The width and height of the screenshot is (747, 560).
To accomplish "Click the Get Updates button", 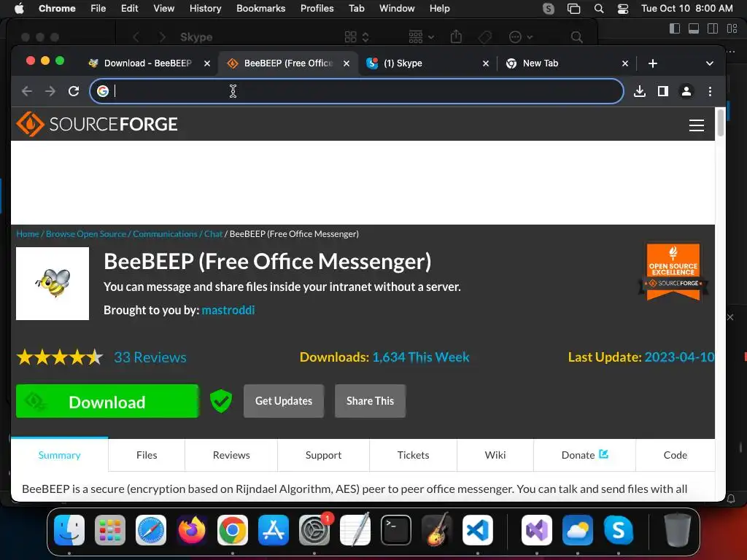I will 284,401.
